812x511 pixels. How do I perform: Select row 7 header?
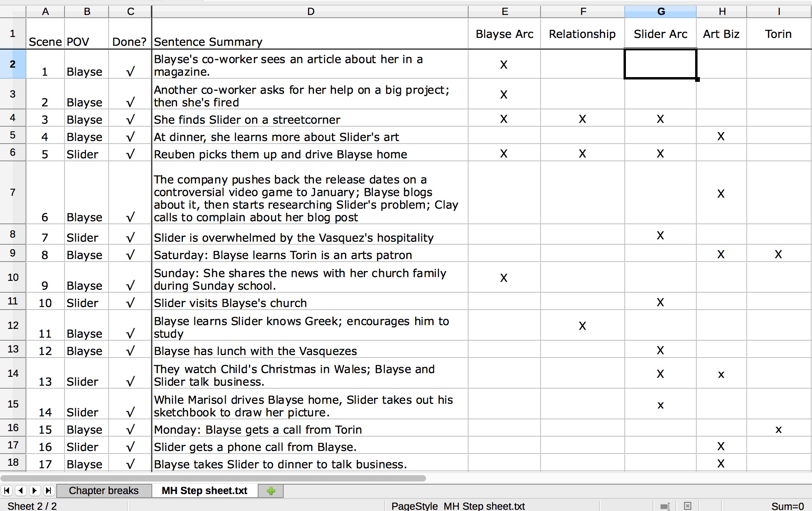click(13, 192)
